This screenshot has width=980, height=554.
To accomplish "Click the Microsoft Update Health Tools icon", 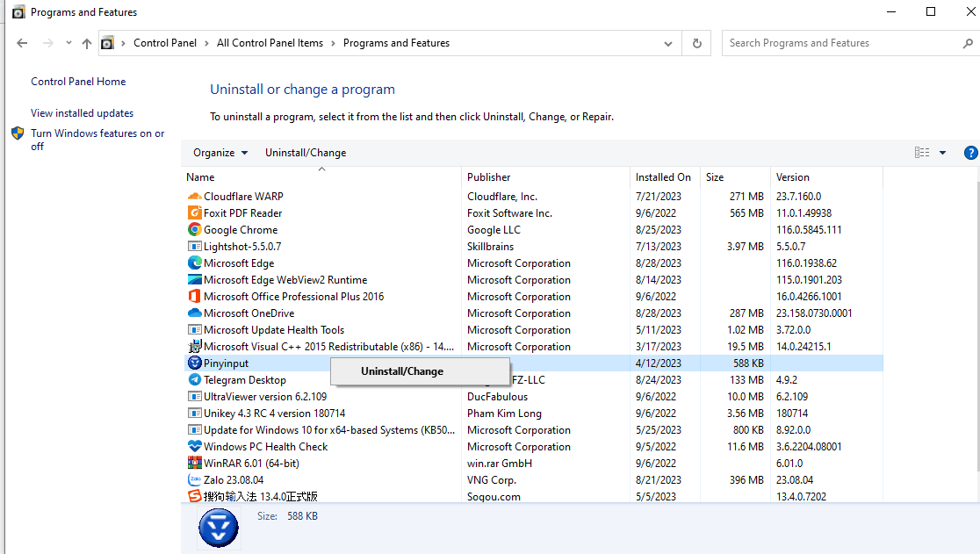I will coord(194,330).
